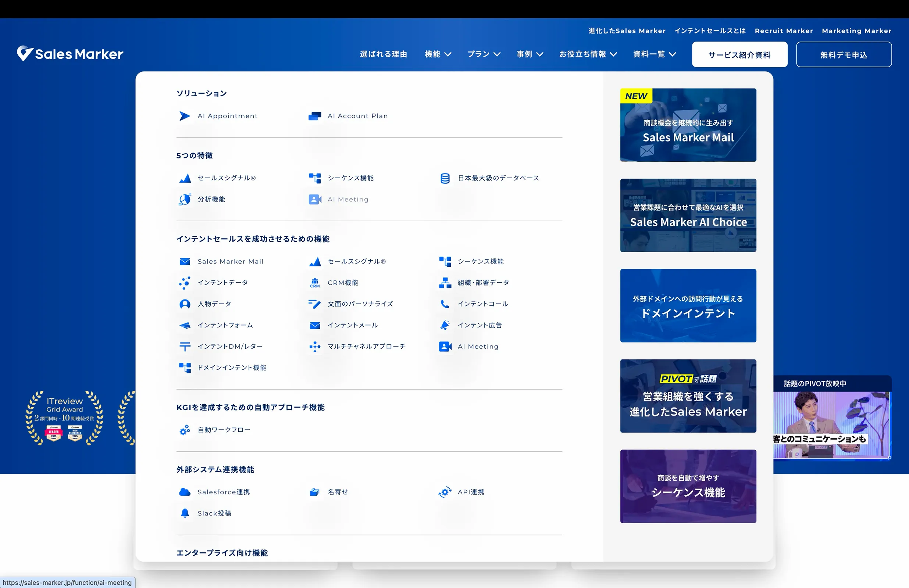Viewport: 909px width, 588px height.
Task: Expand the 事例 dropdown menu
Action: (530, 54)
